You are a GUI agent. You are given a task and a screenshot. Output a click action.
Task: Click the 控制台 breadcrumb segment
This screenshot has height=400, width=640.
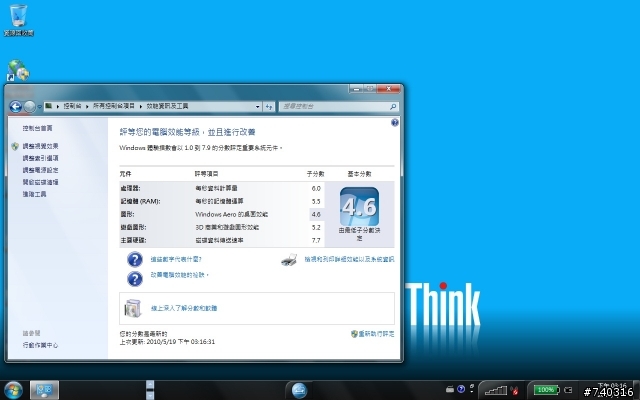tap(72, 106)
